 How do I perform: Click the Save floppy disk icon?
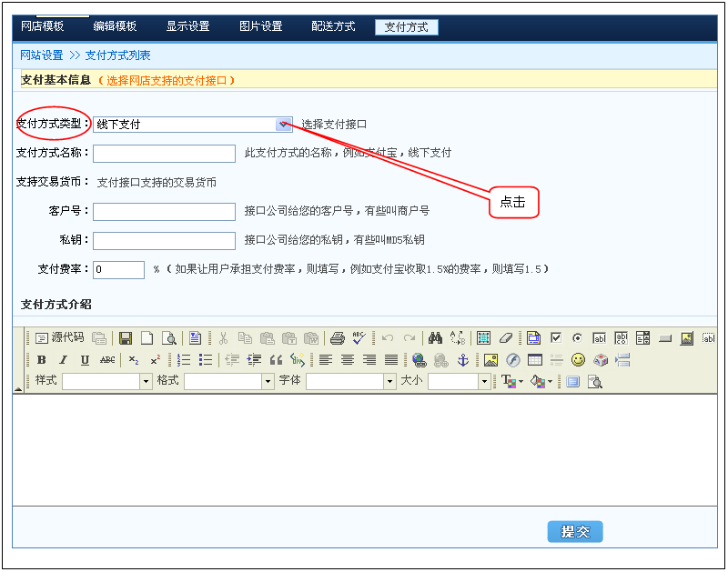pos(126,338)
